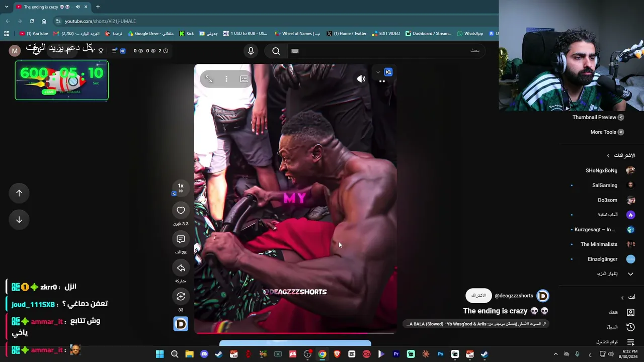This screenshot has height=362, width=644.
Task: Open the remix button showing 33
Action: [181, 297]
